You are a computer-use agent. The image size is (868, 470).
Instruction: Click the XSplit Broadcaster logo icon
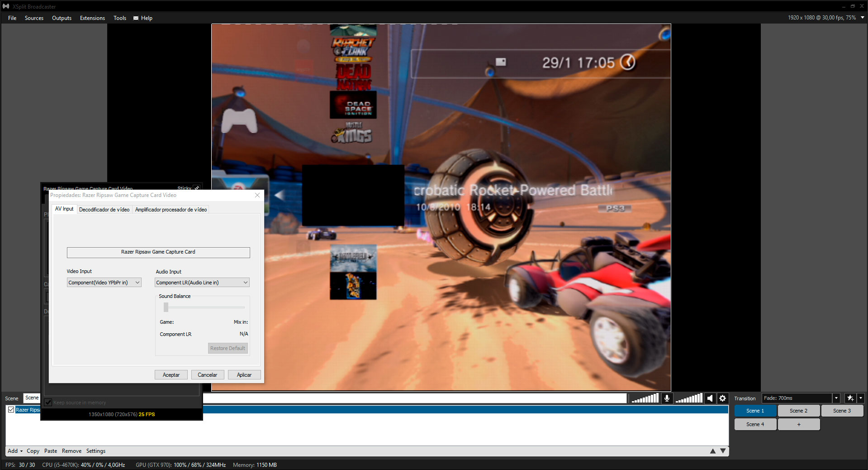pyautogui.click(x=6, y=6)
